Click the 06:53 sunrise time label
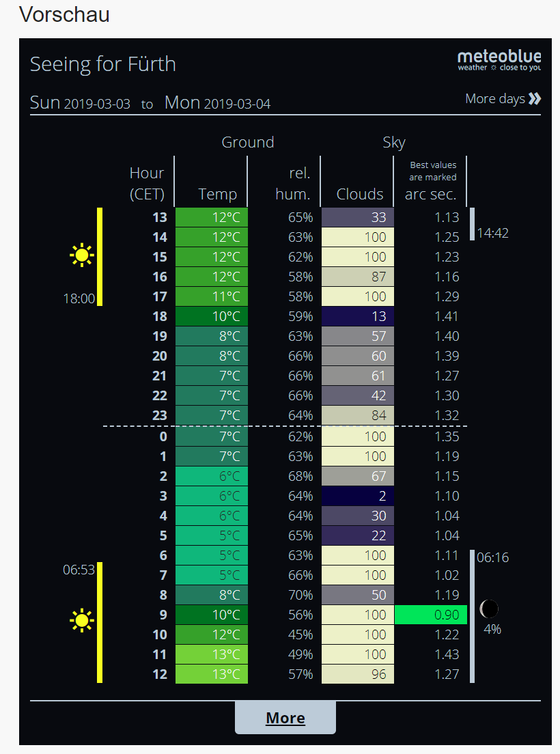Viewport: 560px width, 754px height. pos(79,570)
